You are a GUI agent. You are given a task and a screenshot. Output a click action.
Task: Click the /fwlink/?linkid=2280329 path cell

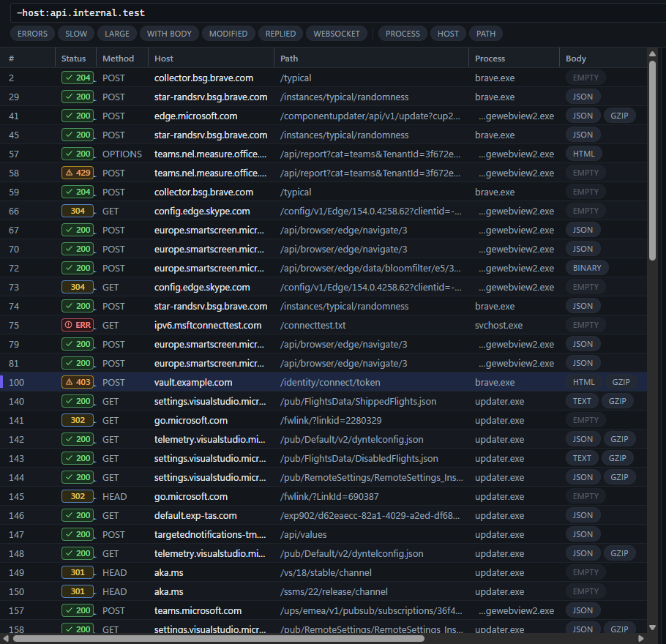(x=331, y=421)
